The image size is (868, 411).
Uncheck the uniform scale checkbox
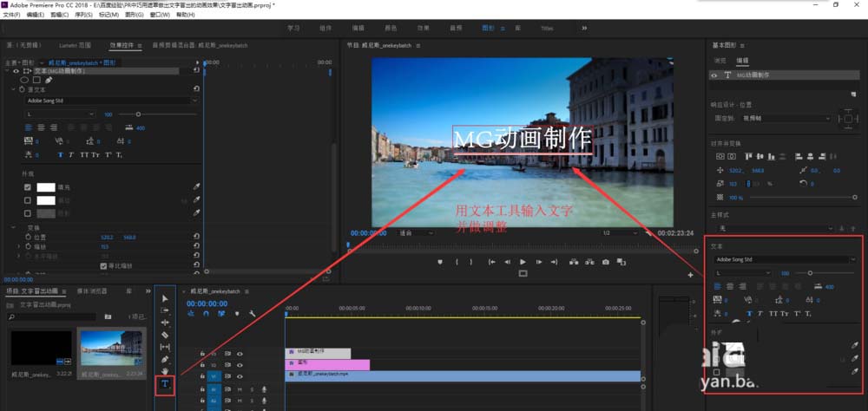click(x=104, y=265)
